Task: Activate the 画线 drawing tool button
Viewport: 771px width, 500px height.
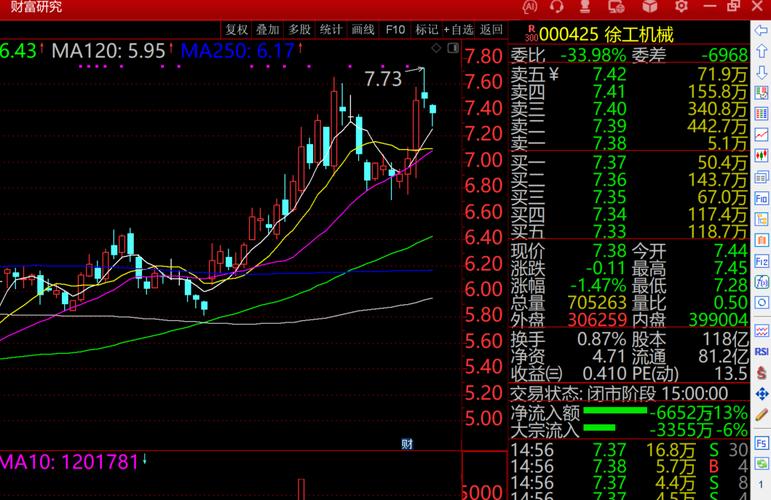Action: click(x=363, y=30)
